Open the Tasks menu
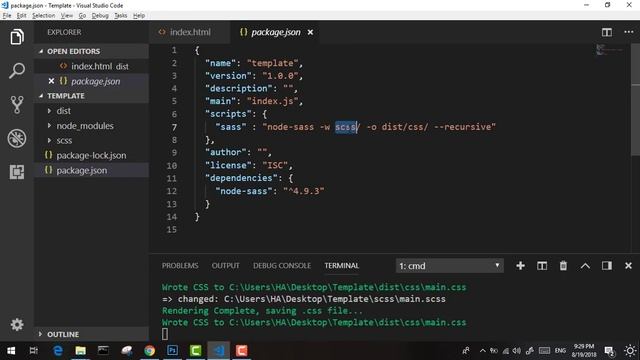Image resolution: width=640 pixels, height=360 pixels. (x=121, y=16)
